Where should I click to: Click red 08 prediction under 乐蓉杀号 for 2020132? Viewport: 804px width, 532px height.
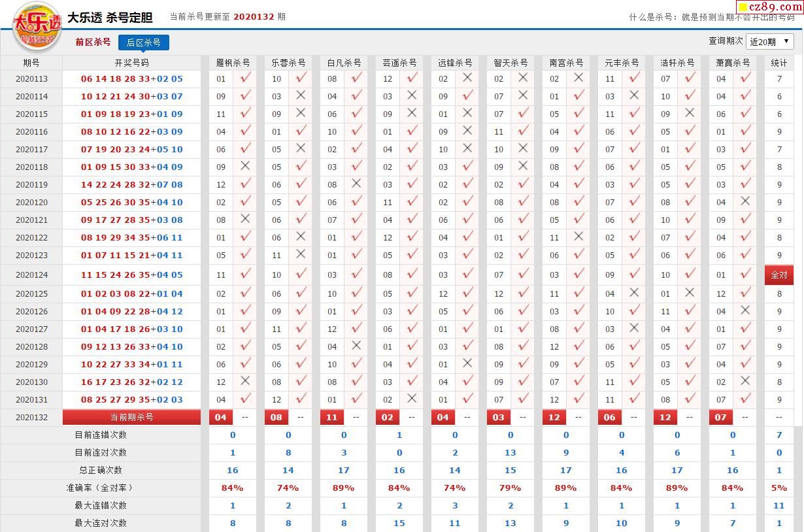pos(276,417)
